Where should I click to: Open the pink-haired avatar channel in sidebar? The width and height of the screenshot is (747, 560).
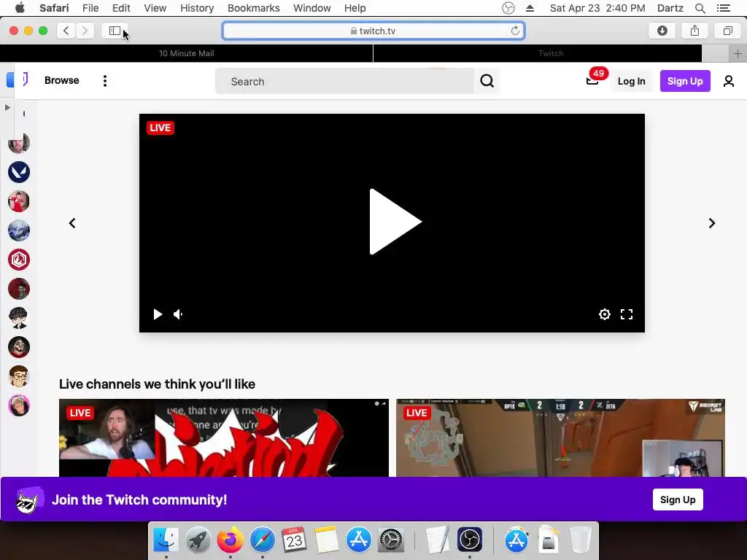pyautogui.click(x=19, y=405)
